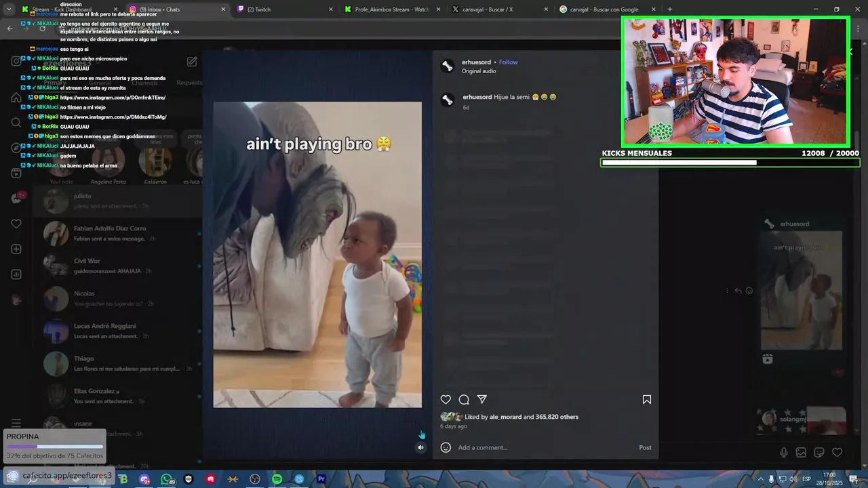
Task: Click the image attach icon in composer
Action: pyautogui.click(x=801, y=452)
